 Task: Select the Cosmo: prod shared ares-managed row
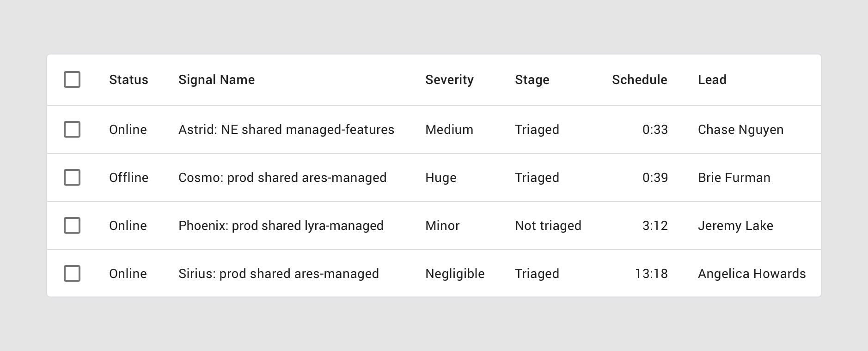click(x=282, y=177)
